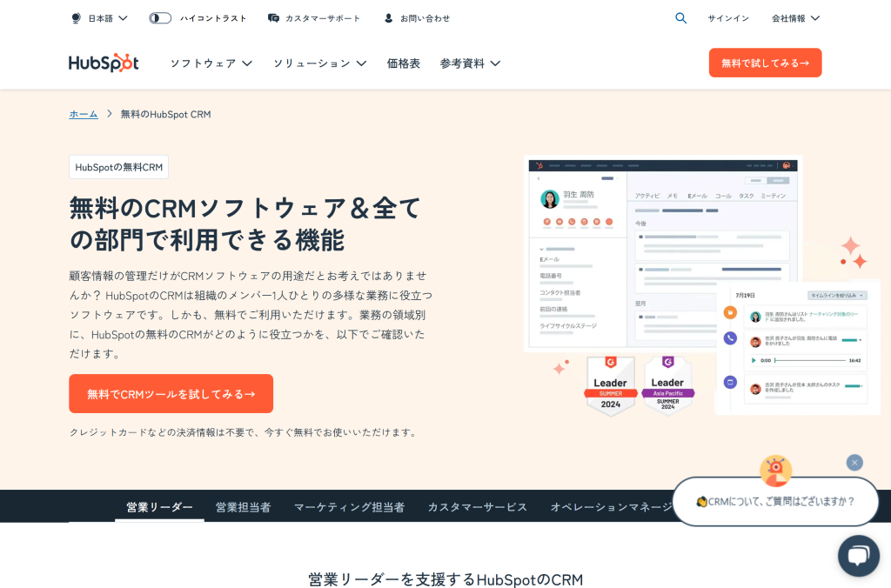Click the globe language icon
This screenshot has width=891, height=588.
point(77,18)
